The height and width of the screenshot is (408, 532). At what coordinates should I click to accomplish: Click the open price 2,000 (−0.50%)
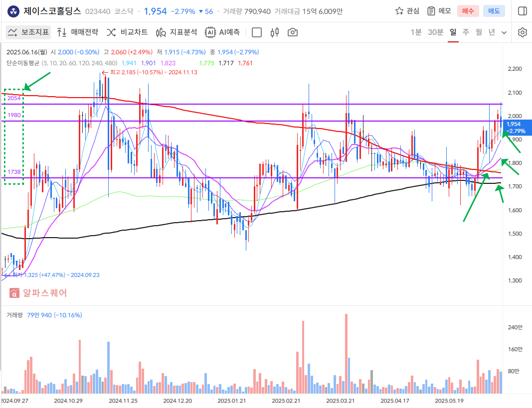click(x=79, y=52)
